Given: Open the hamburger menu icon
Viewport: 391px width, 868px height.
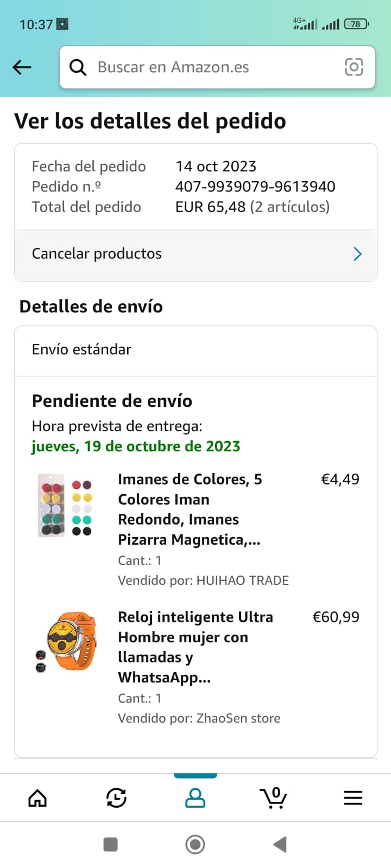Looking at the screenshot, I should point(353,798).
